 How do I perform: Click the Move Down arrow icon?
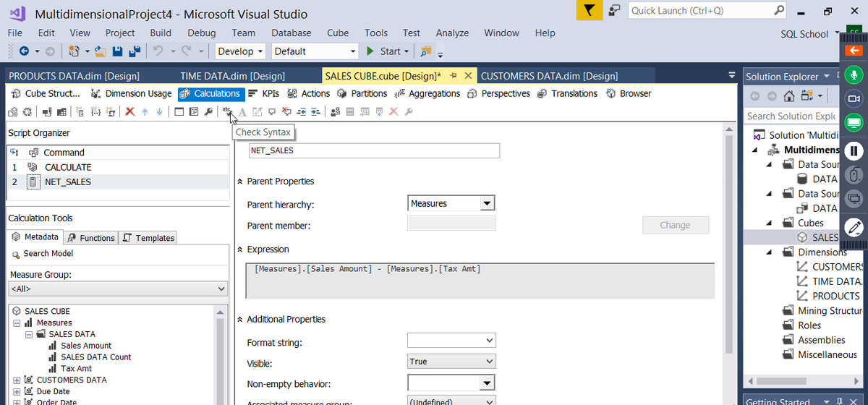[x=159, y=112]
